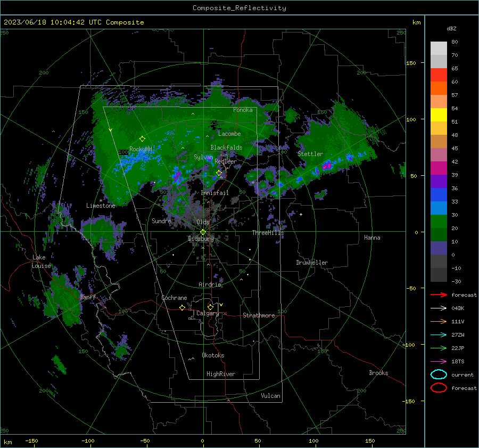Click the ThreeHills city label

click(x=268, y=233)
